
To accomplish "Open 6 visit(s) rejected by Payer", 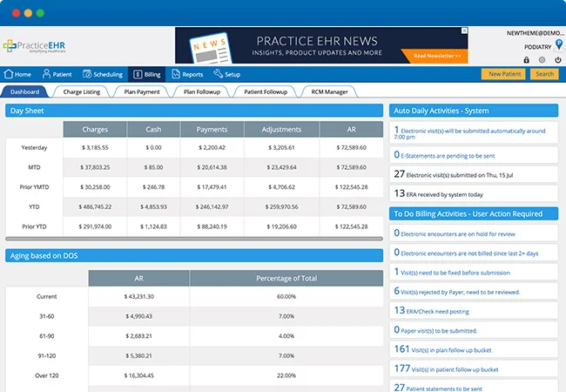I will [474, 291].
